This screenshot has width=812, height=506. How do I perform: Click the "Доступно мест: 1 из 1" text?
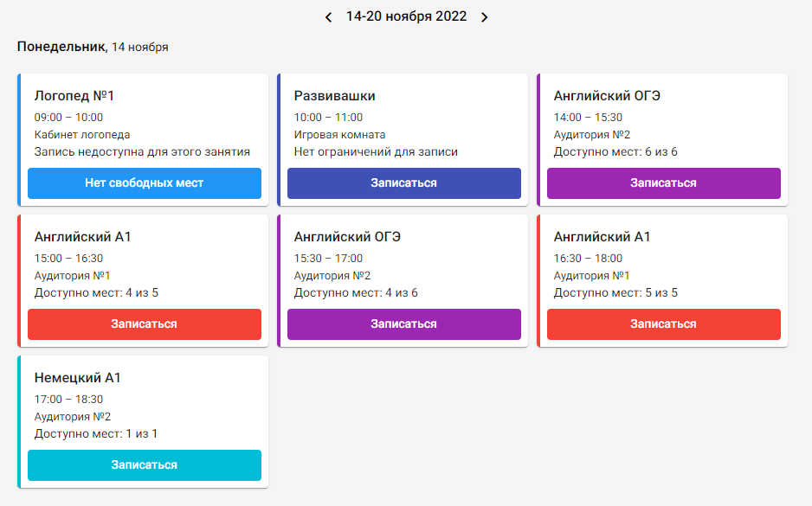(x=96, y=434)
